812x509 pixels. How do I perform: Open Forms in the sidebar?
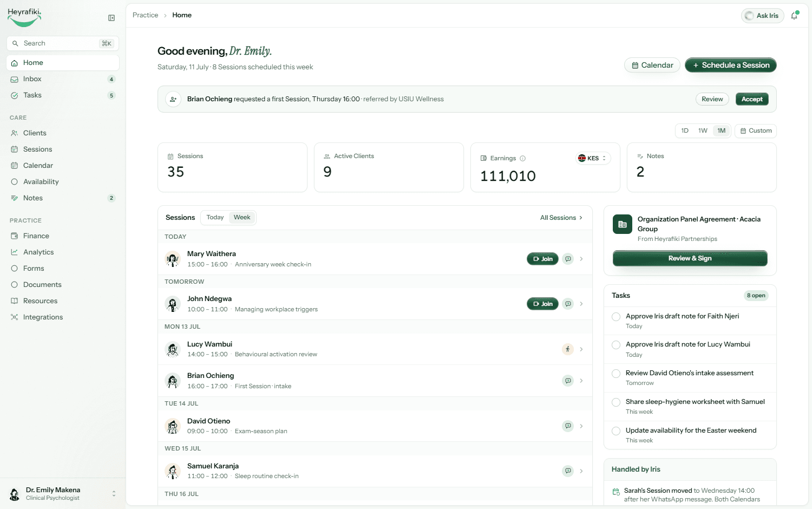63,269
